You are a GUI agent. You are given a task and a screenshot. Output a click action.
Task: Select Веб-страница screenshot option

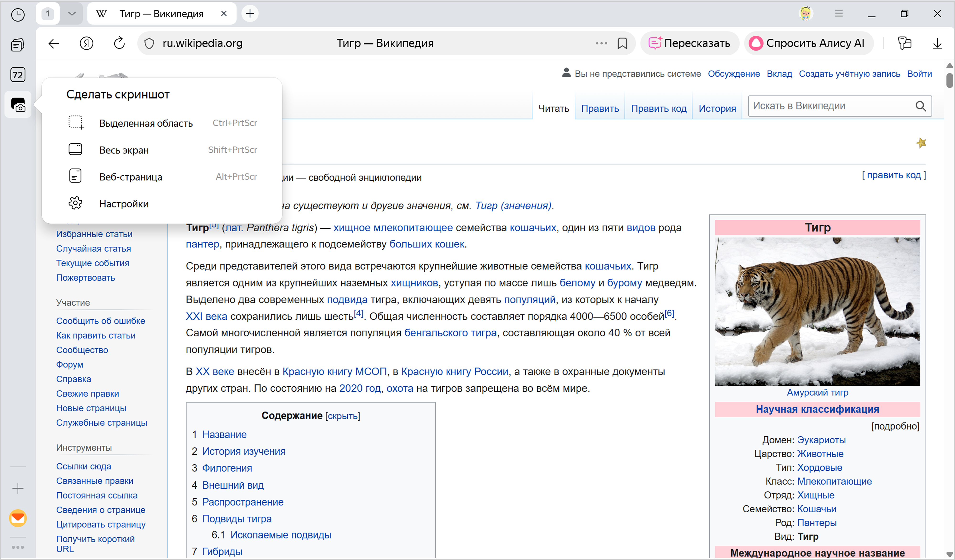[x=131, y=177]
